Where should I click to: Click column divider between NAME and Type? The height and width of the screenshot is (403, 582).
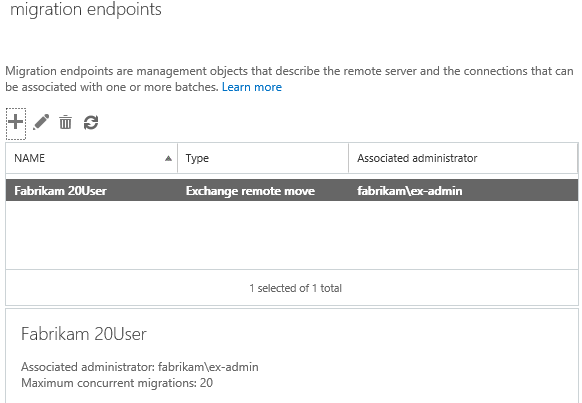[177, 158]
